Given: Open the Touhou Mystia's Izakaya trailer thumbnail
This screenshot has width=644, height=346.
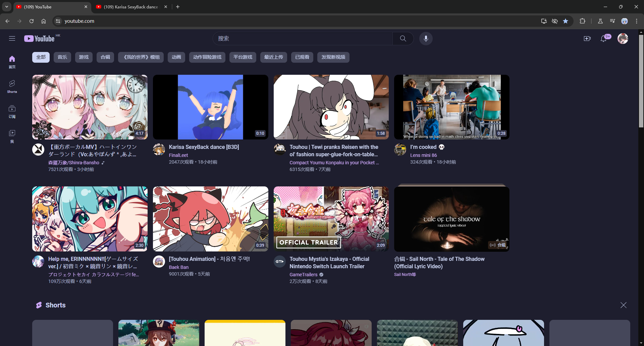Looking at the screenshot, I should pos(331,219).
